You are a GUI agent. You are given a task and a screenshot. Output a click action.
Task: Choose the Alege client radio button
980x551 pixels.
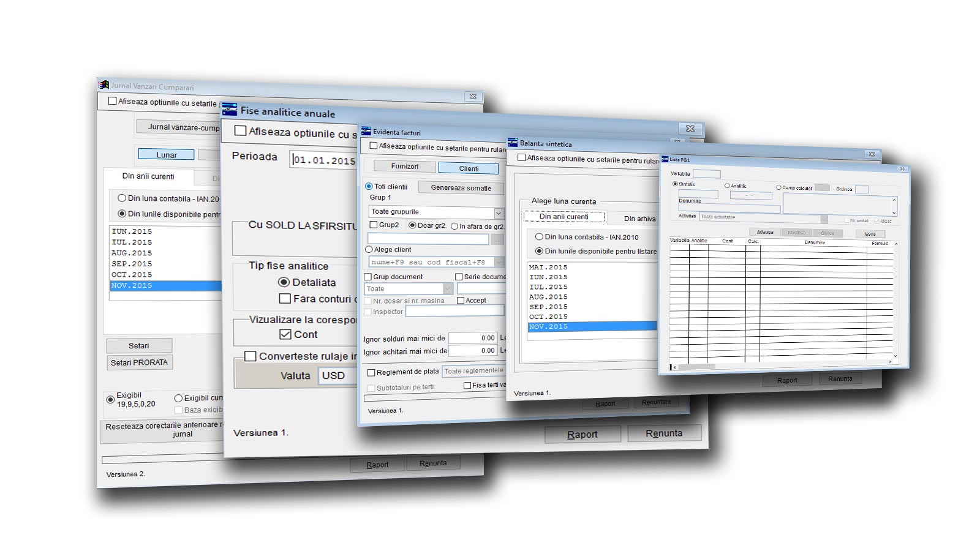coord(369,249)
